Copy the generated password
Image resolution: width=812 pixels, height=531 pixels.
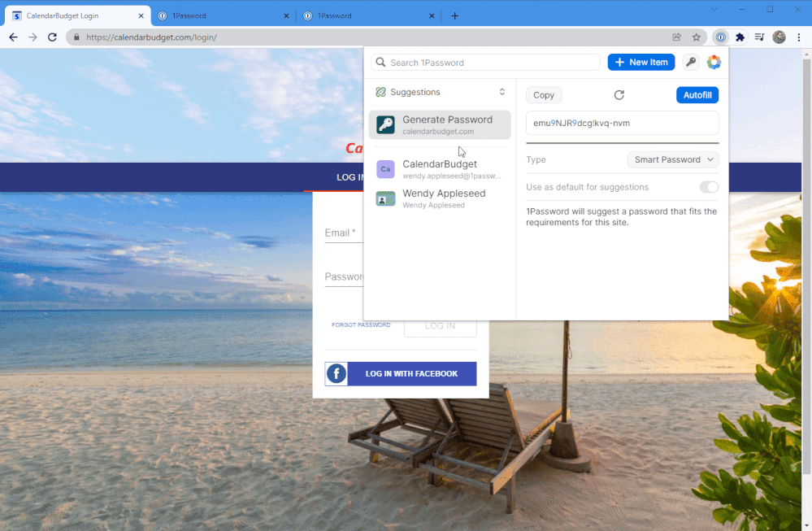(x=544, y=95)
